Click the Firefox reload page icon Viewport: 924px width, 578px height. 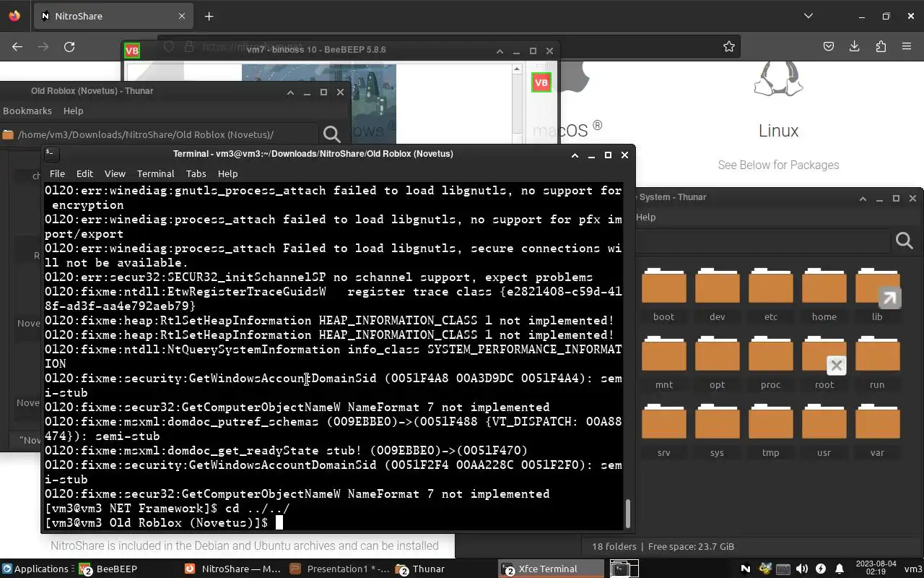(69, 46)
